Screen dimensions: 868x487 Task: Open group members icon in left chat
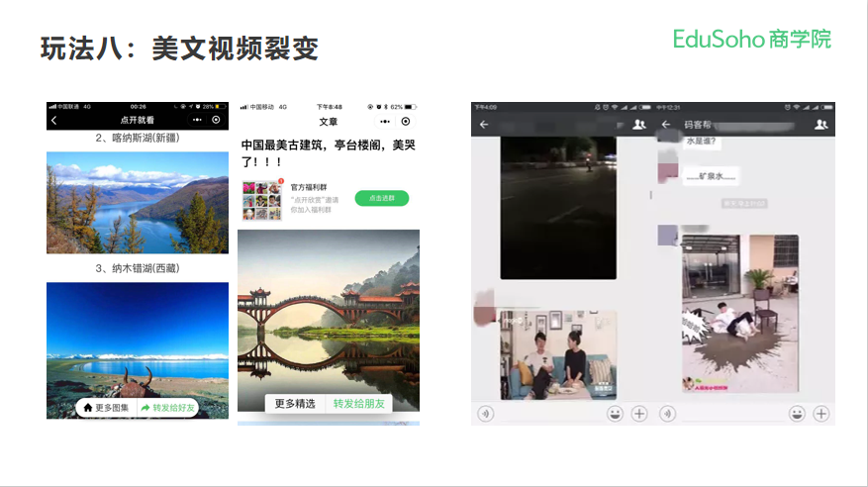pos(638,125)
